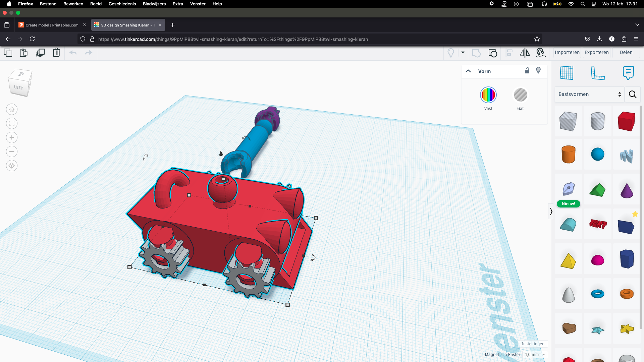Search shapes with magnifier icon

click(x=633, y=94)
